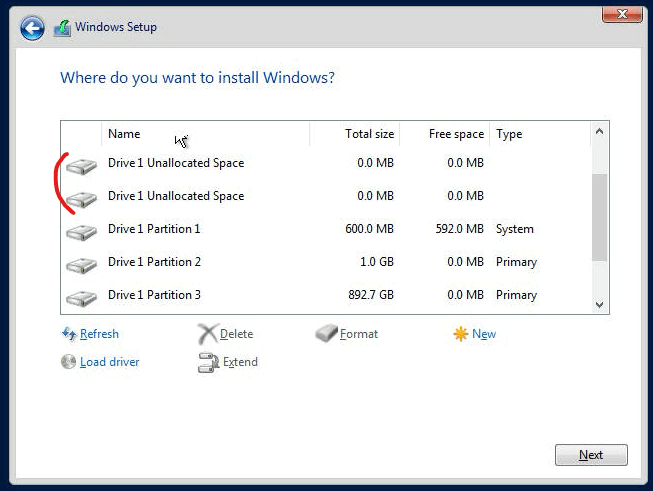653x491 pixels.
Task: Click the Refresh arrows icon
Action: click(69, 334)
